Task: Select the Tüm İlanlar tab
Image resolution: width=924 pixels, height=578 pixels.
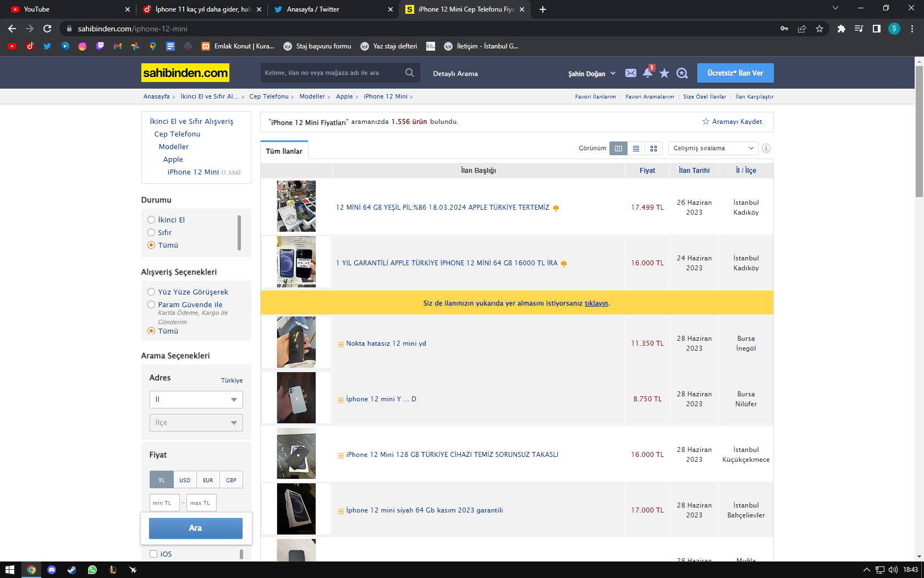Action: tap(284, 151)
